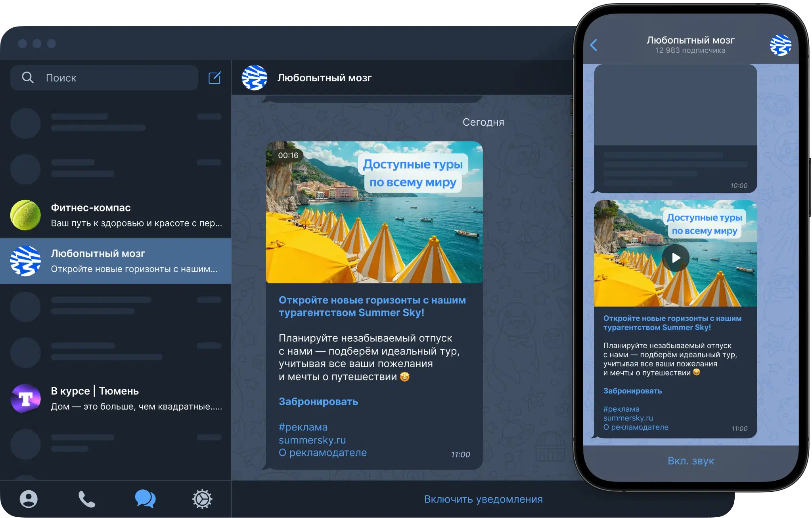812x518 pixels.
Task: Click the Любопытный мозг avatar in desktop chat header
Action: click(x=255, y=78)
